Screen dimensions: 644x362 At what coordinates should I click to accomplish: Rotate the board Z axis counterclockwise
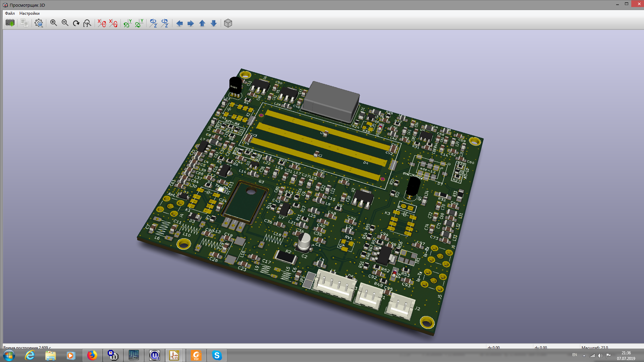click(165, 23)
